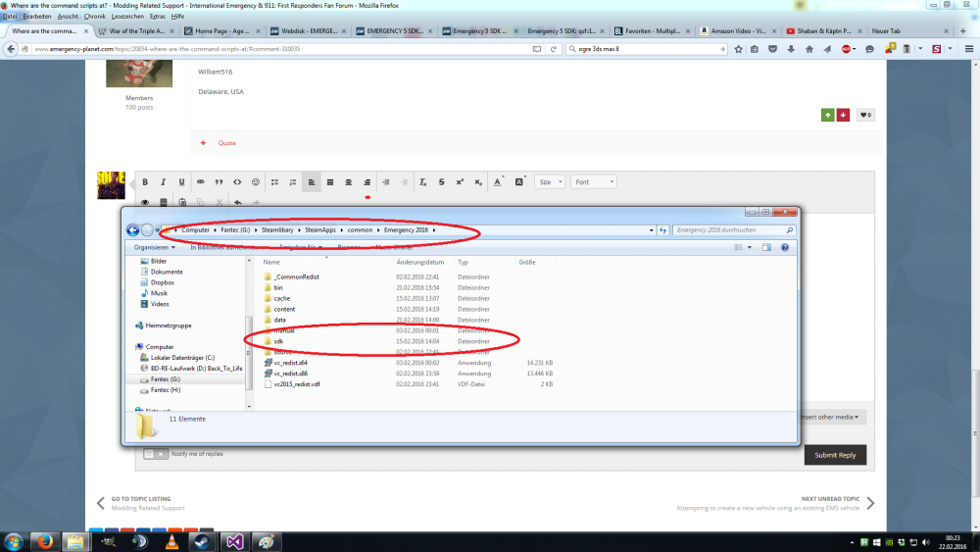Bookmark this page with the star icon
The width and height of the screenshot is (980, 552).
coord(738,49)
